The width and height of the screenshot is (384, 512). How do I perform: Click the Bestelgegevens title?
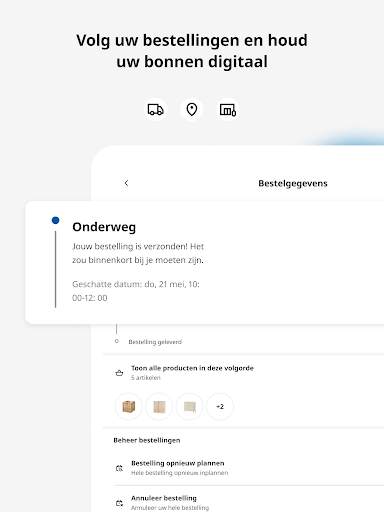coord(293,183)
